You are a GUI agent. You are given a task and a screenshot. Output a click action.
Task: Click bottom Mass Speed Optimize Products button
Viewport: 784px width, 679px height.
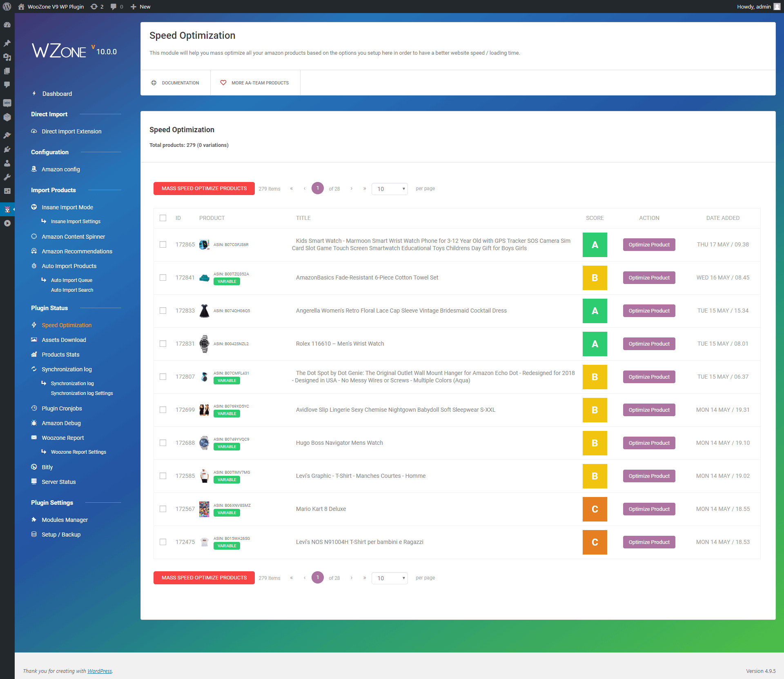204,578
